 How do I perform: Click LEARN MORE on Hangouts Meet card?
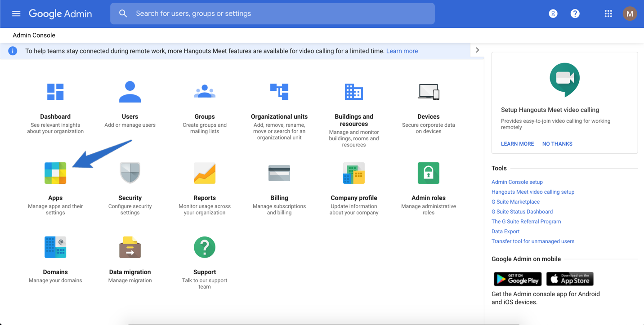pyautogui.click(x=518, y=144)
